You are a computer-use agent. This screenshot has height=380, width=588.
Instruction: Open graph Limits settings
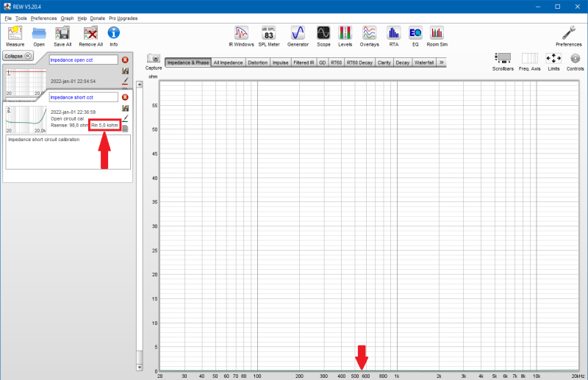click(553, 62)
